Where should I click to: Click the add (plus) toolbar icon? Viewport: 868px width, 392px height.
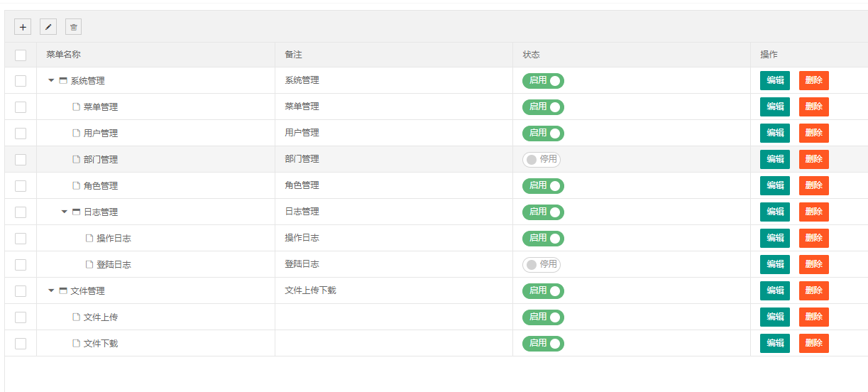coord(23,27)
